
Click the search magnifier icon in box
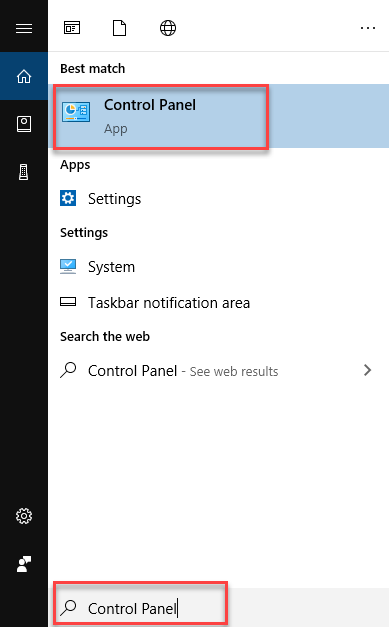pyautogui.click(x=68, y=607)
